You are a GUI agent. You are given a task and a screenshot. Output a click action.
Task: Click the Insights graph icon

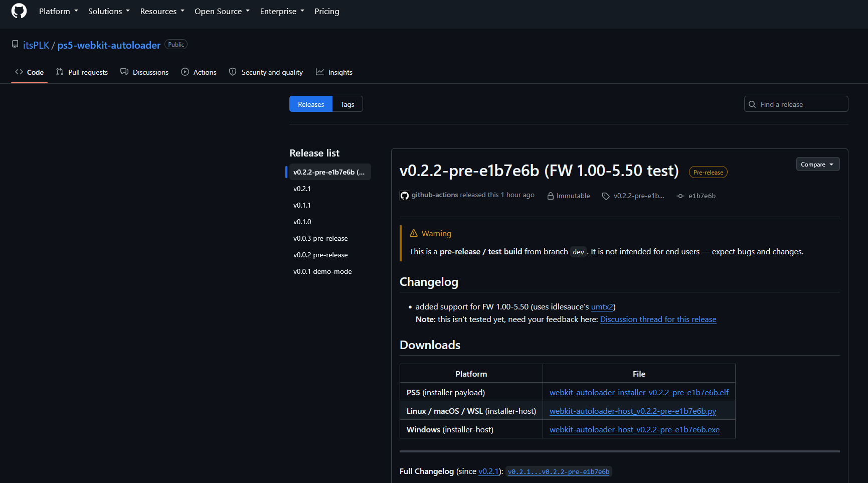click(x=320, y=72)
